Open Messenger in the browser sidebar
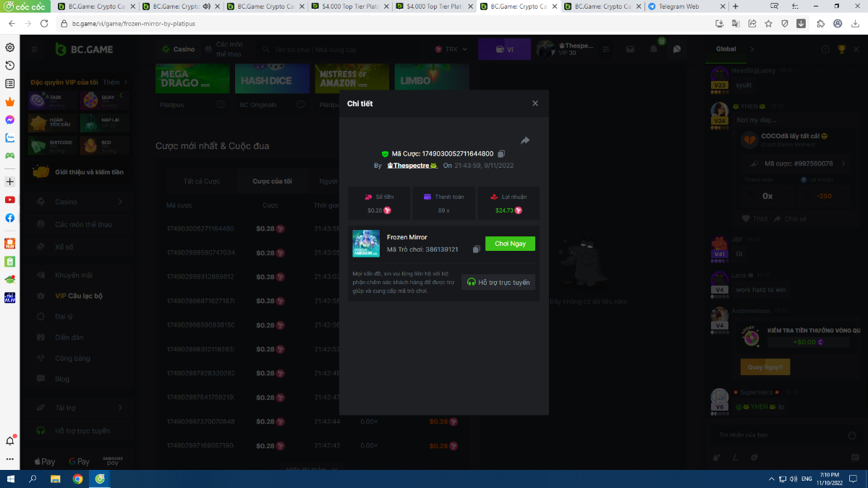The height and width of the screenshot is (488, 868). [x=10, y=119]
